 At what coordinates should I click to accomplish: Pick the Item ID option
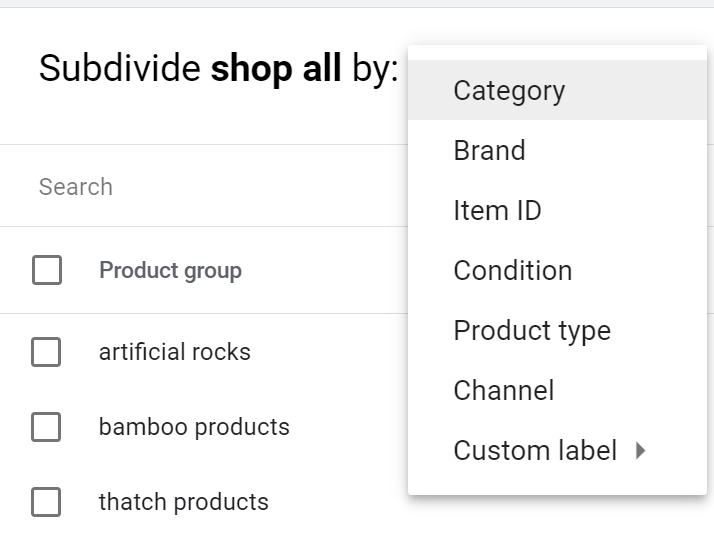coord(497,211)
